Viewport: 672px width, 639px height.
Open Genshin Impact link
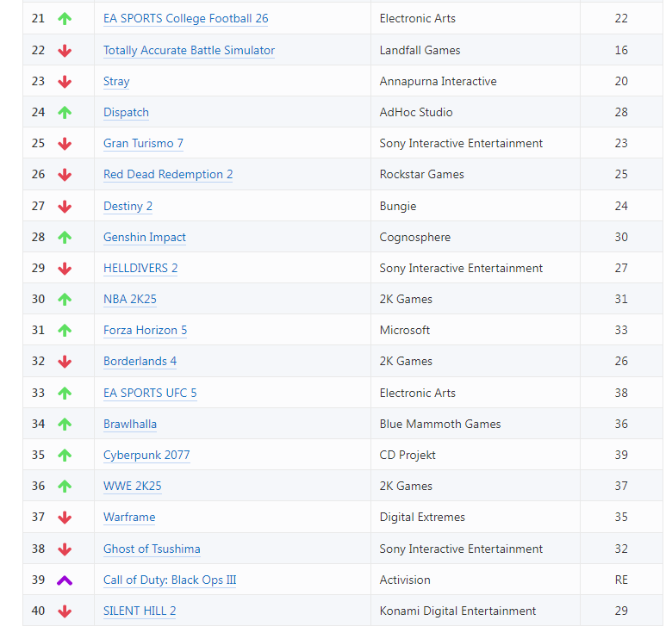coord(145,237)
